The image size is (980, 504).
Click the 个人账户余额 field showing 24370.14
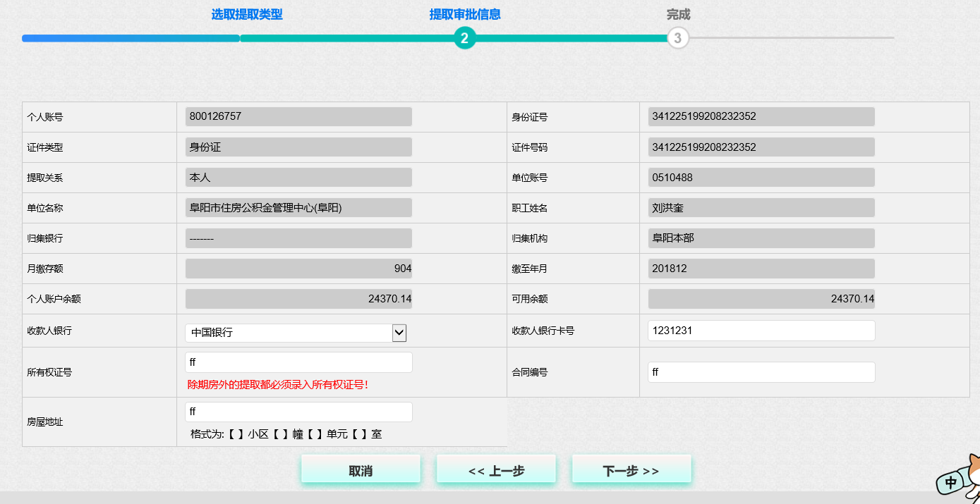[298, 299]
